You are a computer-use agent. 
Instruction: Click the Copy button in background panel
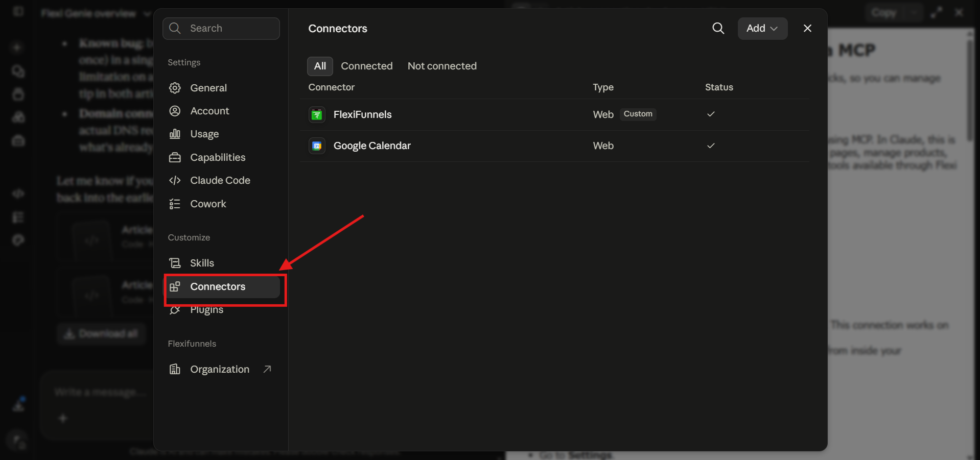coord(884,12)
